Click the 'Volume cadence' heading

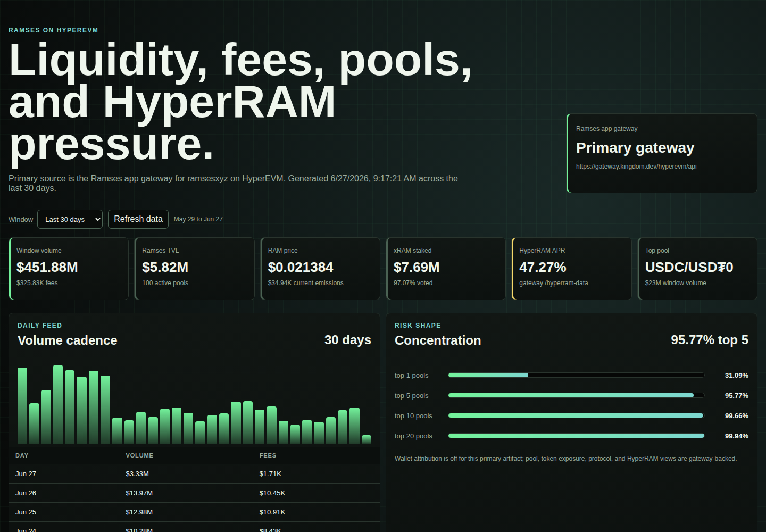(68, 340)
